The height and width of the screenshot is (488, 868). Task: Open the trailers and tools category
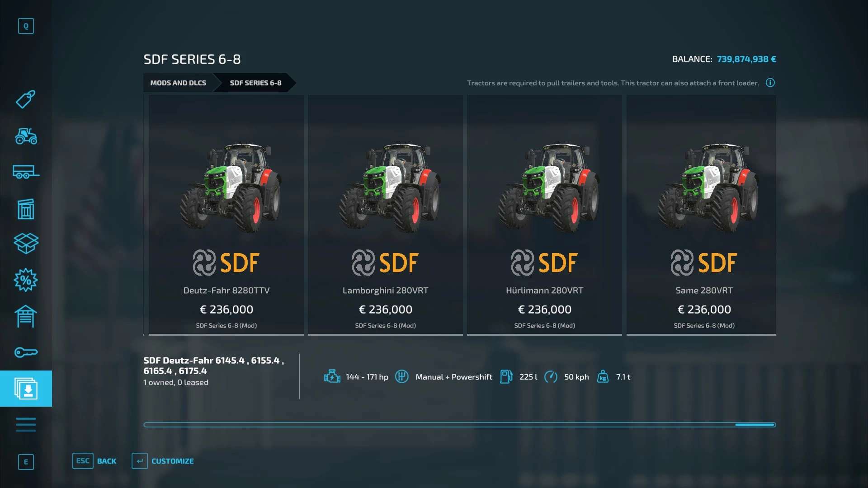pos(26,172)
